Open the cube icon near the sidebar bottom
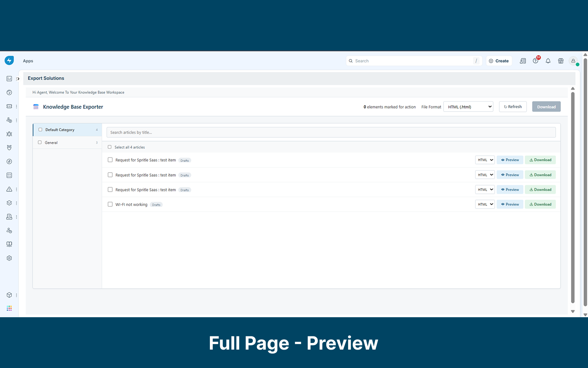The width and height of the screenshot is (588, 368). [x=9, y=295]
